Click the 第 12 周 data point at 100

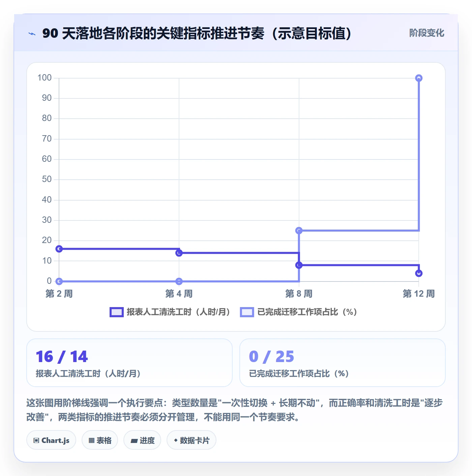419,78
